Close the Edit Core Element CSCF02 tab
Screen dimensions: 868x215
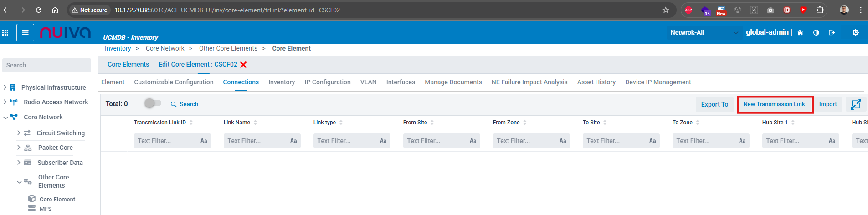[243, 65]
